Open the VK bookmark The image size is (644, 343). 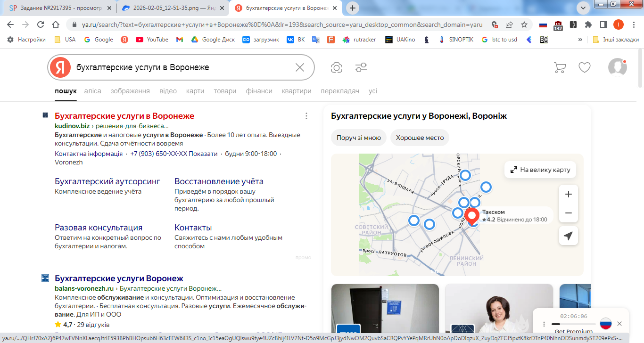tap(296, 40)
